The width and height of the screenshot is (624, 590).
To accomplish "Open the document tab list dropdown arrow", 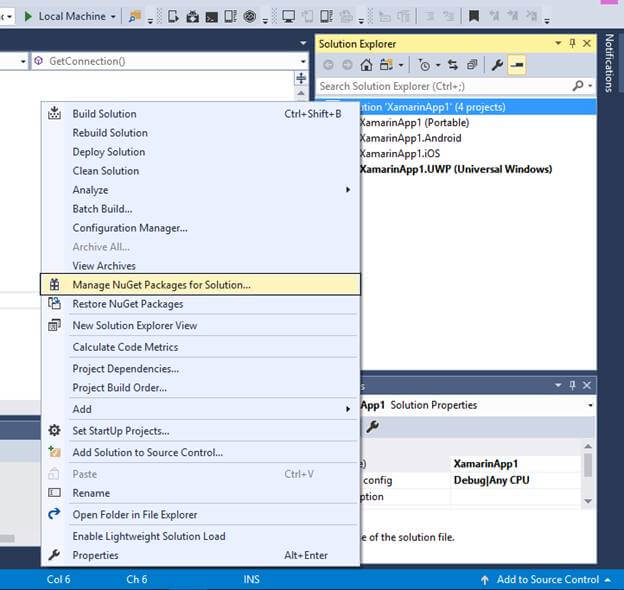I will (303, 43).
